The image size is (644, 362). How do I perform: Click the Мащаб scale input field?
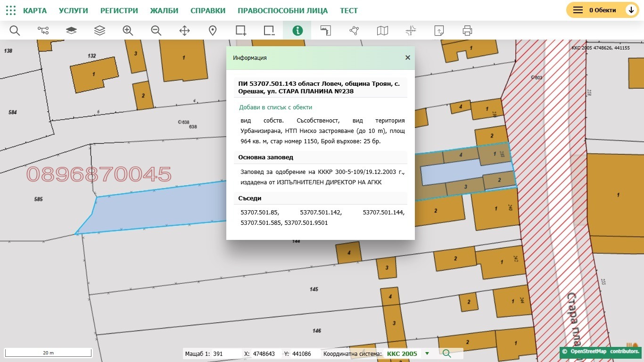[226, 354]
